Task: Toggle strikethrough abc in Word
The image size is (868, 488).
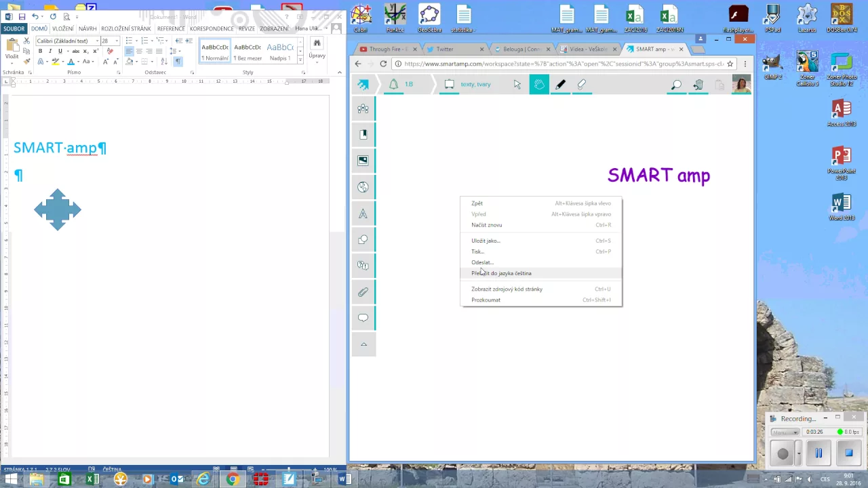Action: click(75, 51)
